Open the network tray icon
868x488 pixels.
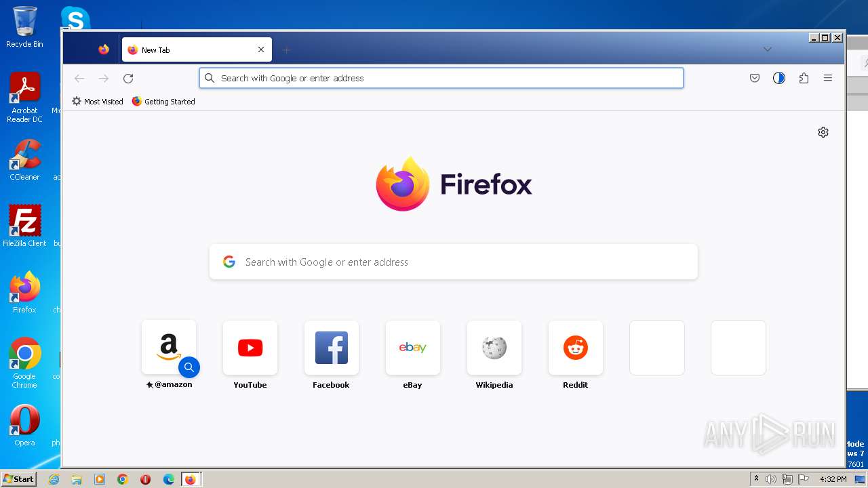(x=787, y=479)
